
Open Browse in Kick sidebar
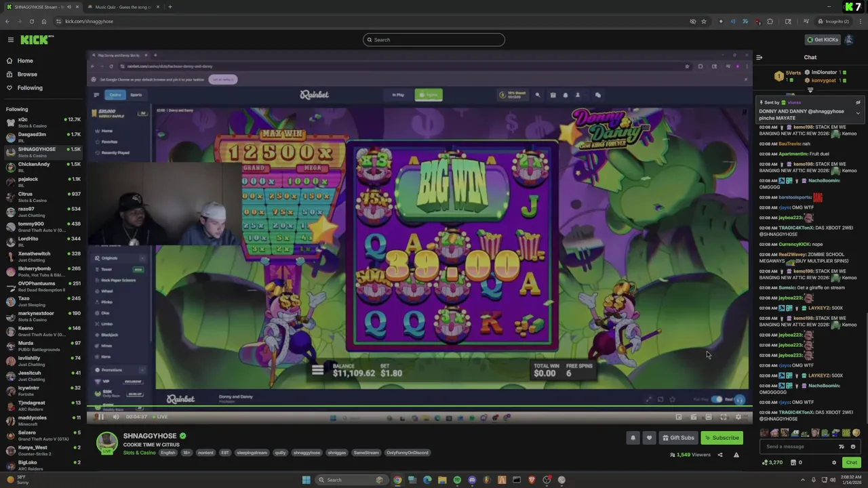pyautogui.click(x=27, y=75)
